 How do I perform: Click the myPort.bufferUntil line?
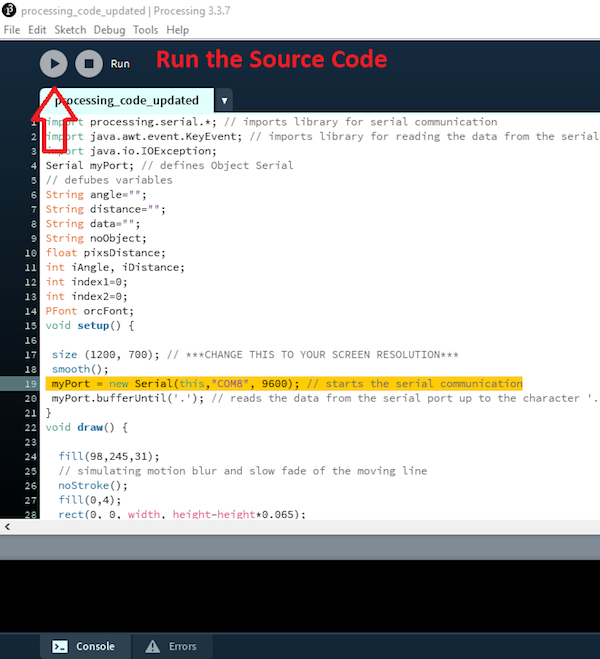324,398
